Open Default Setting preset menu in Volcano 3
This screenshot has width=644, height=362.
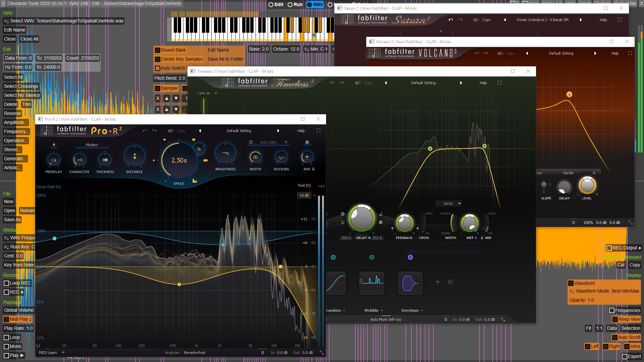561,53
